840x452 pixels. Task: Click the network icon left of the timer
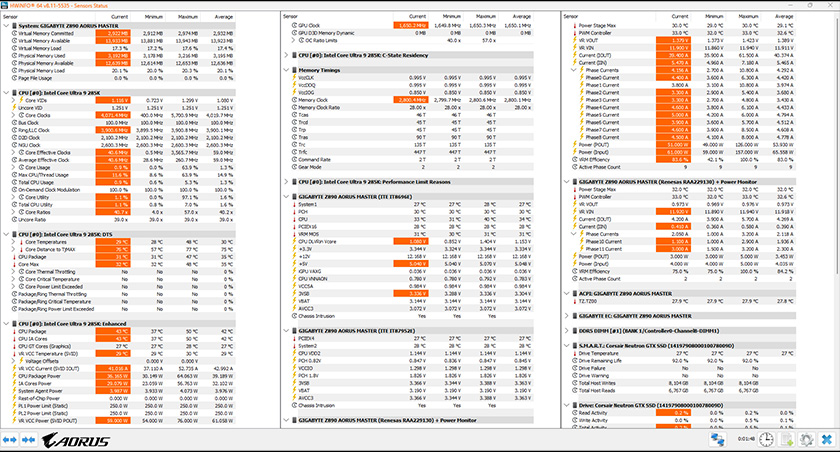tap(719, 439)
